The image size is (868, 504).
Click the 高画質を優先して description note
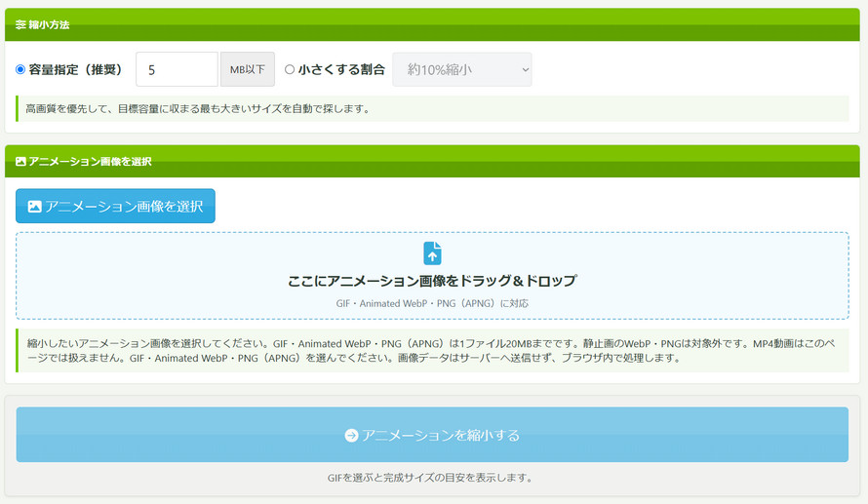tap(432, 108)
